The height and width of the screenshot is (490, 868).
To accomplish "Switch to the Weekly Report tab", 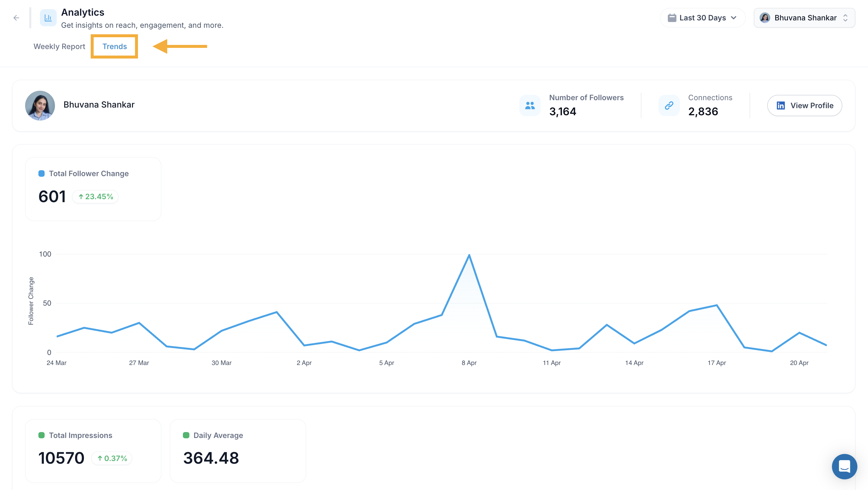I will pos(59,46).
